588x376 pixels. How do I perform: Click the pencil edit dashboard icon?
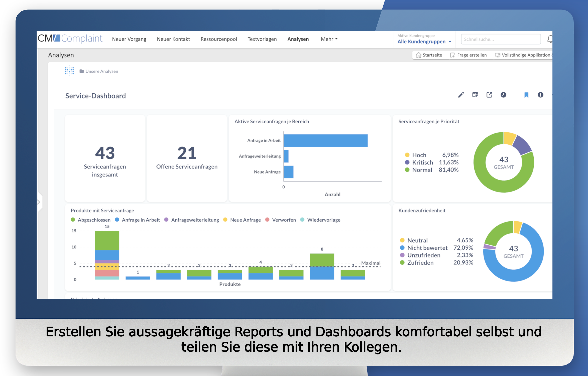tap(461, 95)
